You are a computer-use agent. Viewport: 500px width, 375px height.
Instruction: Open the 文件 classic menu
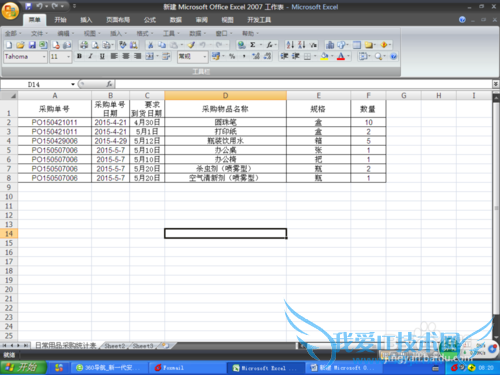(39, 33)
